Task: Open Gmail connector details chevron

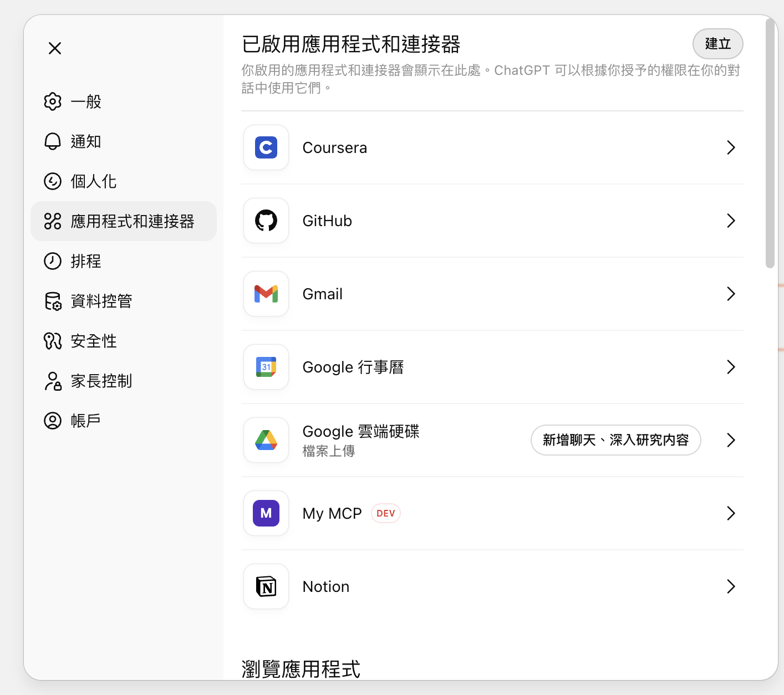Action: click(x=731, y=294)
